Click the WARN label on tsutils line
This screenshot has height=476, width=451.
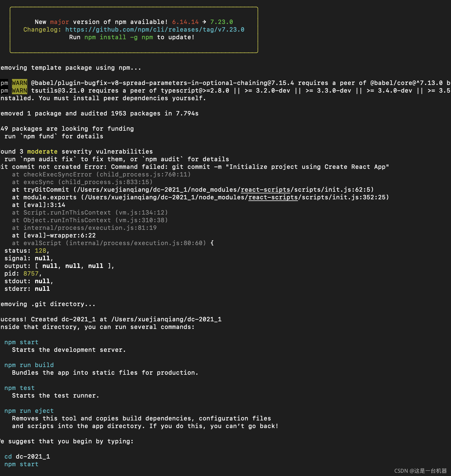pos(19,90)
